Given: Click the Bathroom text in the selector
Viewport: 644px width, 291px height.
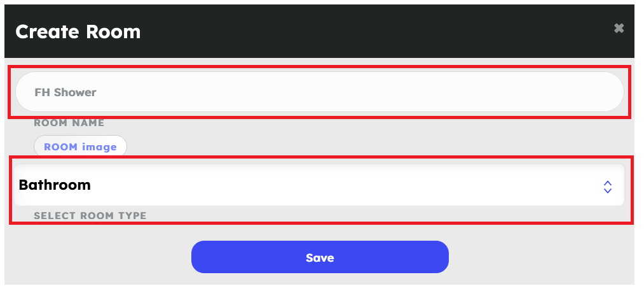Looking at the screenshot, I should pyautogui.click(x=55, y=185).
